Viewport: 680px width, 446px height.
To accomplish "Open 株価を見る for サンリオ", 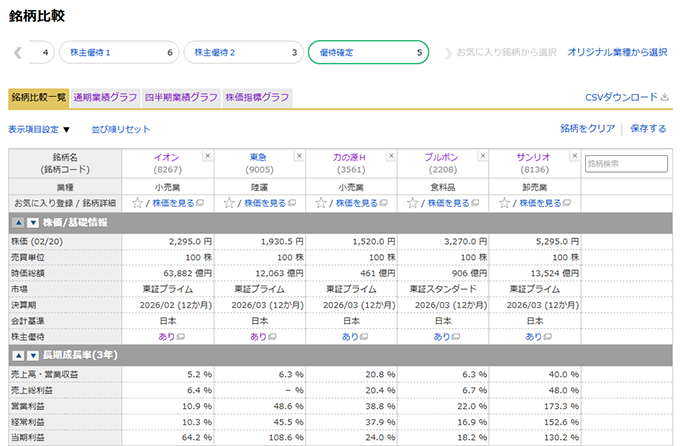I will tap(545, 203).
